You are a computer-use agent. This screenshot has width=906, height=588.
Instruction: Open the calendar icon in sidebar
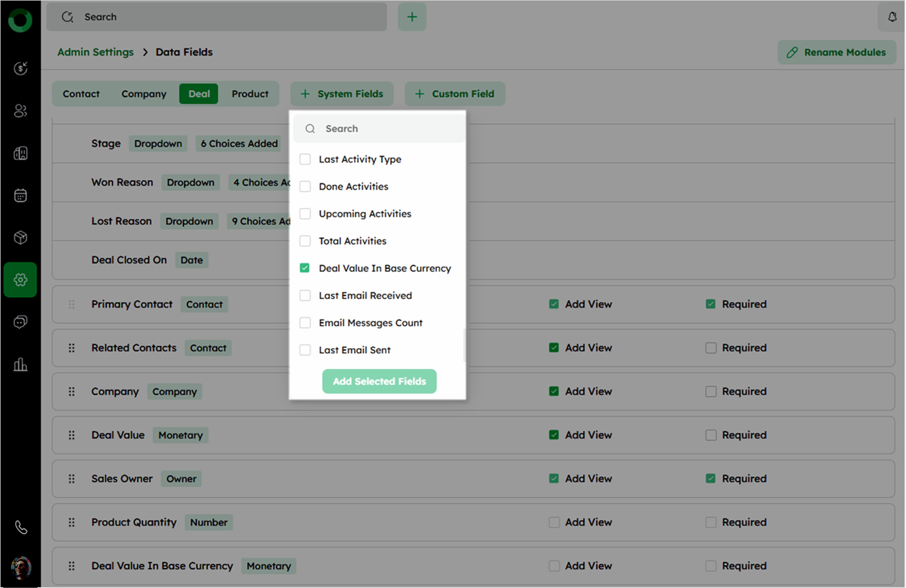[x=20, y=195]
